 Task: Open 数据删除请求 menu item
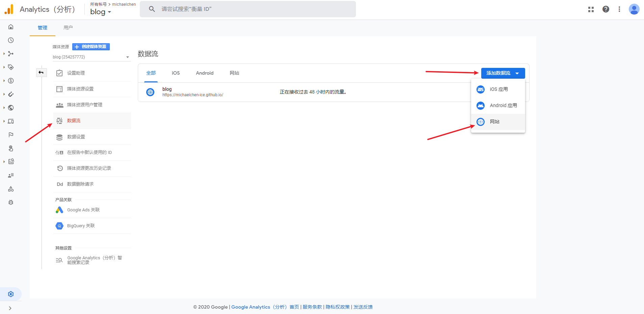point(92,184)
